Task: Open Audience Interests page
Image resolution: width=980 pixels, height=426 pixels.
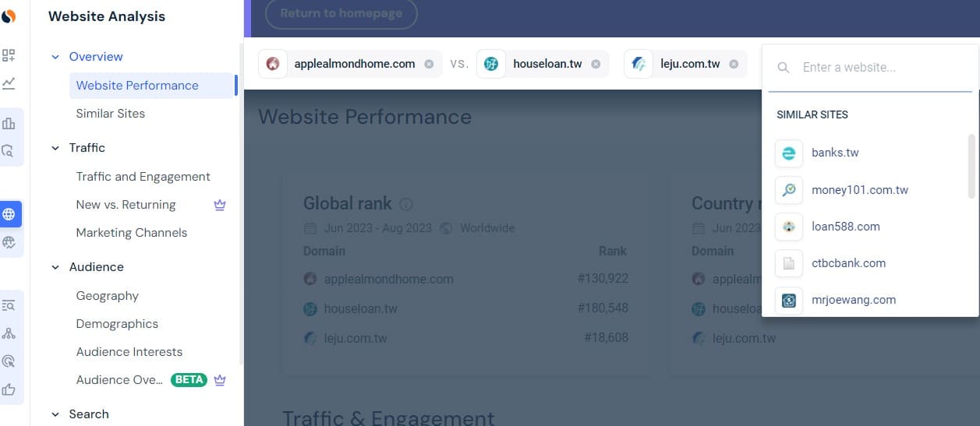Action: [x=129, y=352]
